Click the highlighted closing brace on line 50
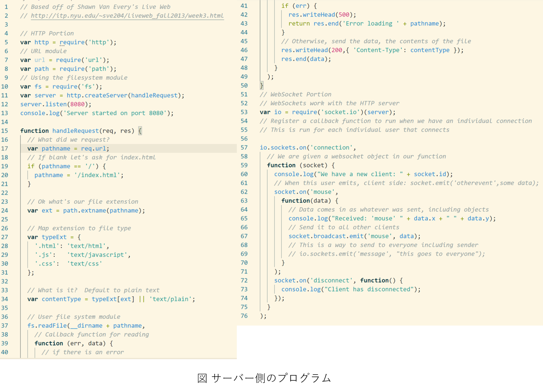This screenshot has width=543, height=392. click(262, 86)
